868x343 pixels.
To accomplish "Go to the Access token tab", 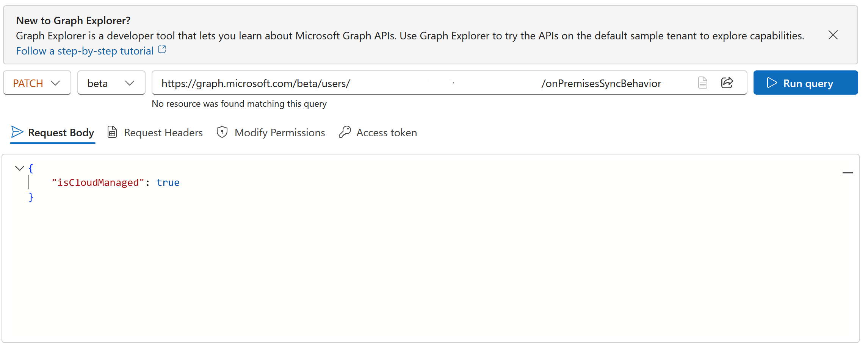I will (386, 133).
